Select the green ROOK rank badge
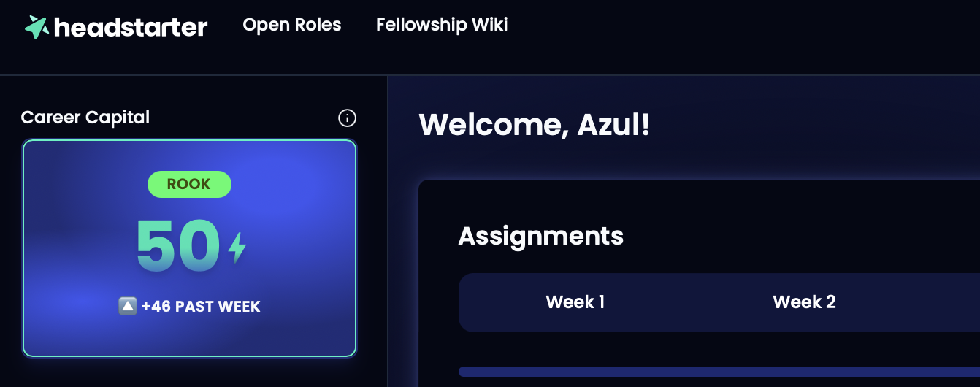 (x=189, y=184)
